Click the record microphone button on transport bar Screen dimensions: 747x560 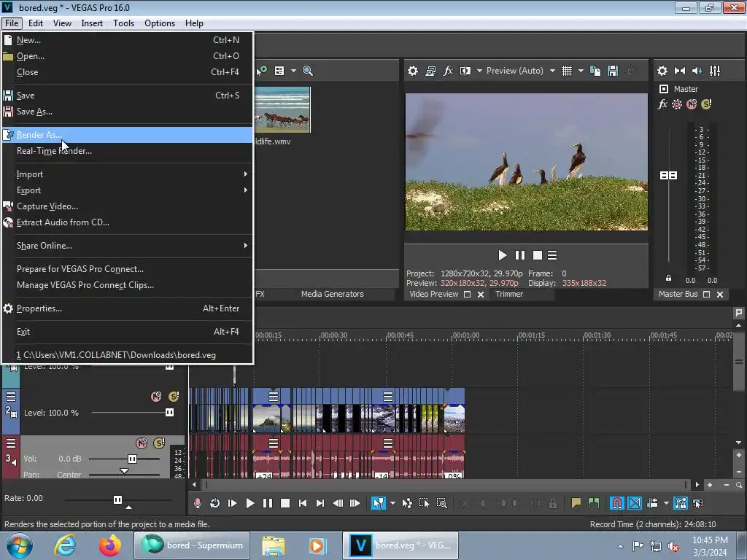pos(197,503)
